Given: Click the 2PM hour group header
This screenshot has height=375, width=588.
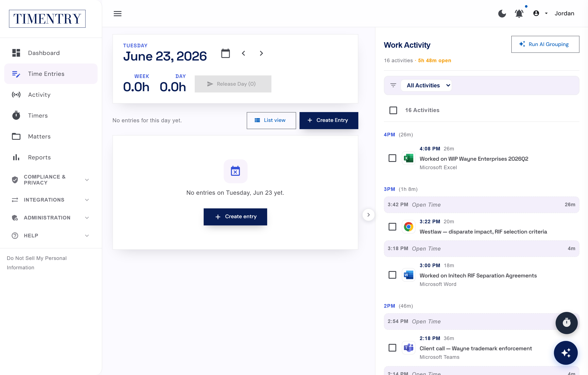Looking at the screenshot, I should [398, 306].
